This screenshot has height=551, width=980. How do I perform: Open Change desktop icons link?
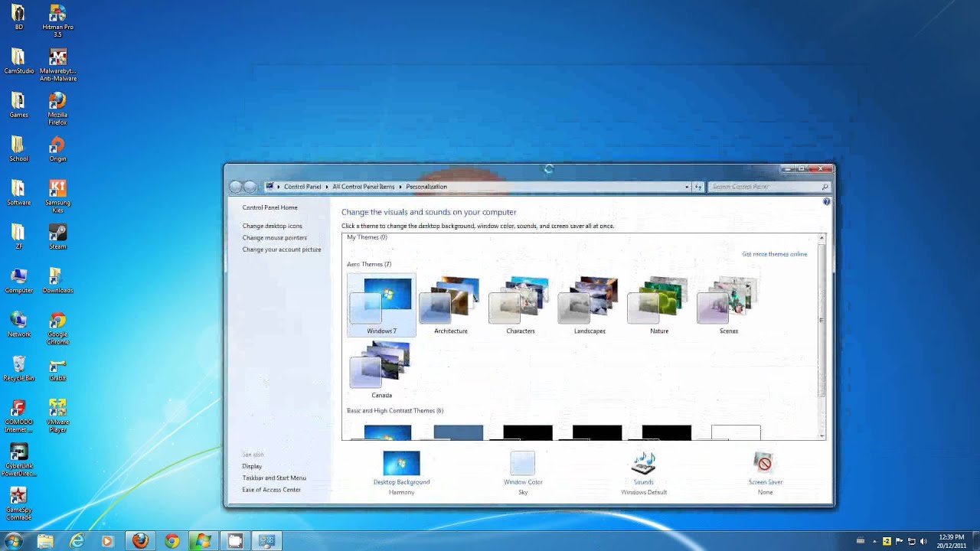[x=272, y=226]
